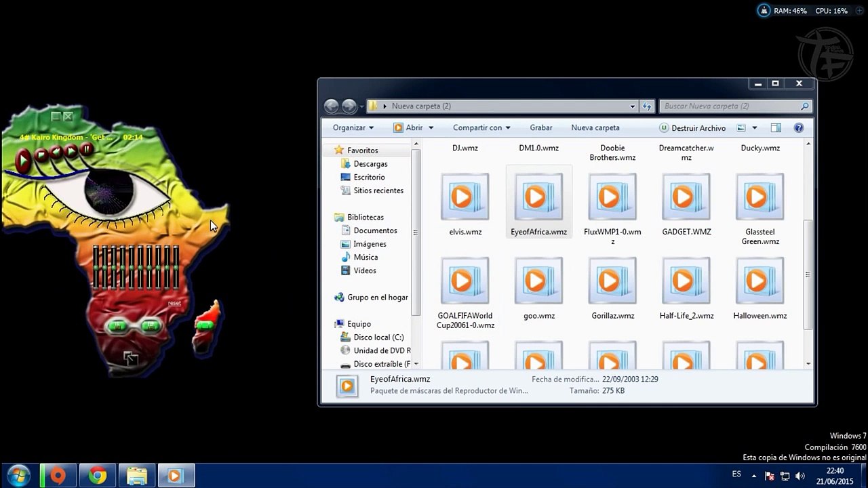Select the GOALFIFAWorldCup20061-0.wmz file
This screenshot has height=488, width=868.
(x=465, y=293)
